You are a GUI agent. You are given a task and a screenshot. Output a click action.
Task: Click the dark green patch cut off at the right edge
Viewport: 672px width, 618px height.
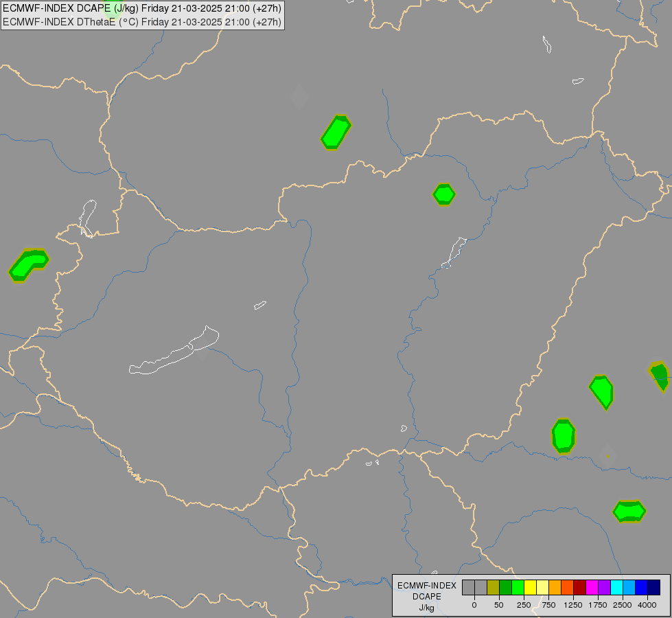tap(660, 376)
